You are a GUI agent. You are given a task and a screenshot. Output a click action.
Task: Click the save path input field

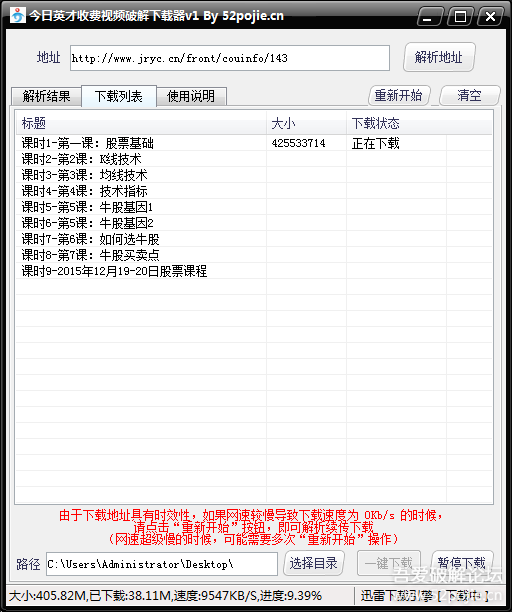pyautogui.click(x=162, y=564)
